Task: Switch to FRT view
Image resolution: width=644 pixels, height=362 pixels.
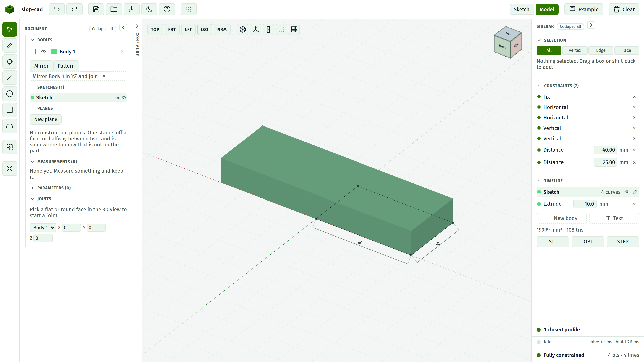Action: pyautogui.click(x=172, y=29)
